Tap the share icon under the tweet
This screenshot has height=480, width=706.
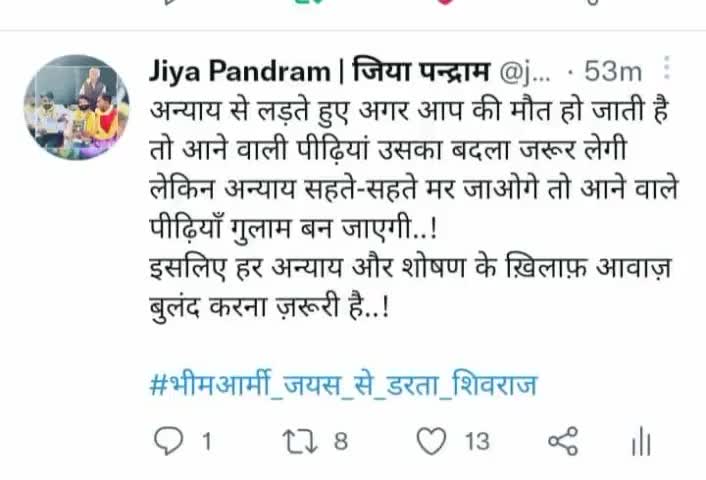pyautogui.click(x=563, y=441)
